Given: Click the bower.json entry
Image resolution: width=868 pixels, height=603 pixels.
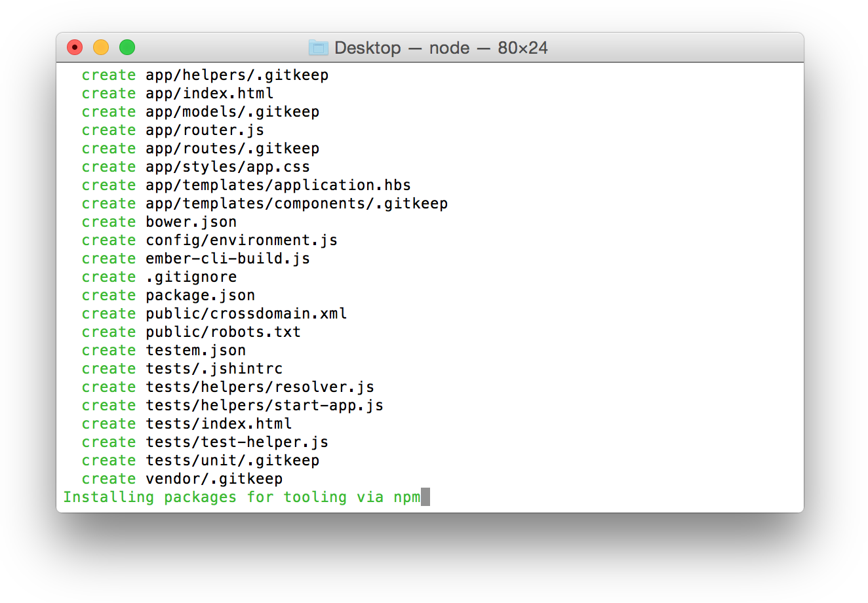Looking at the screenshot, I should pos(191,222).
